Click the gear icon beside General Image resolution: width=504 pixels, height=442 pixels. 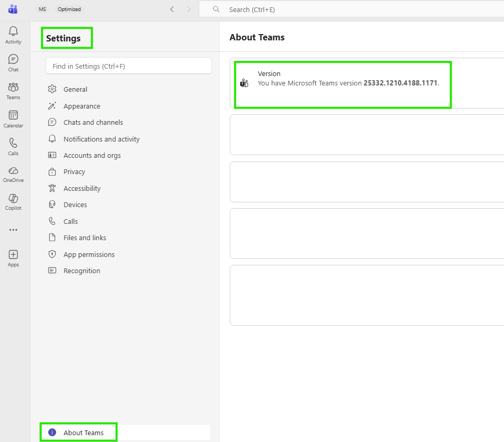[52, 89]
